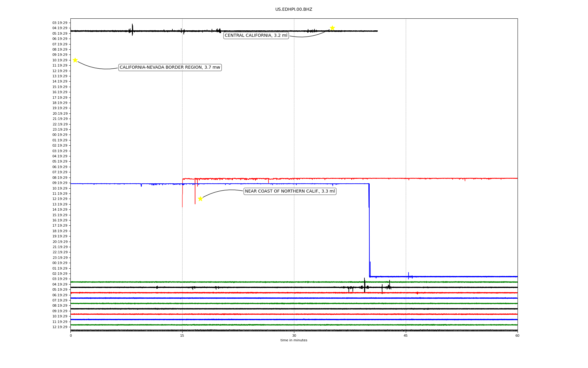
Task: Click the plot title US.EDHPI.00.BHZ
Action: click(294, 10)
